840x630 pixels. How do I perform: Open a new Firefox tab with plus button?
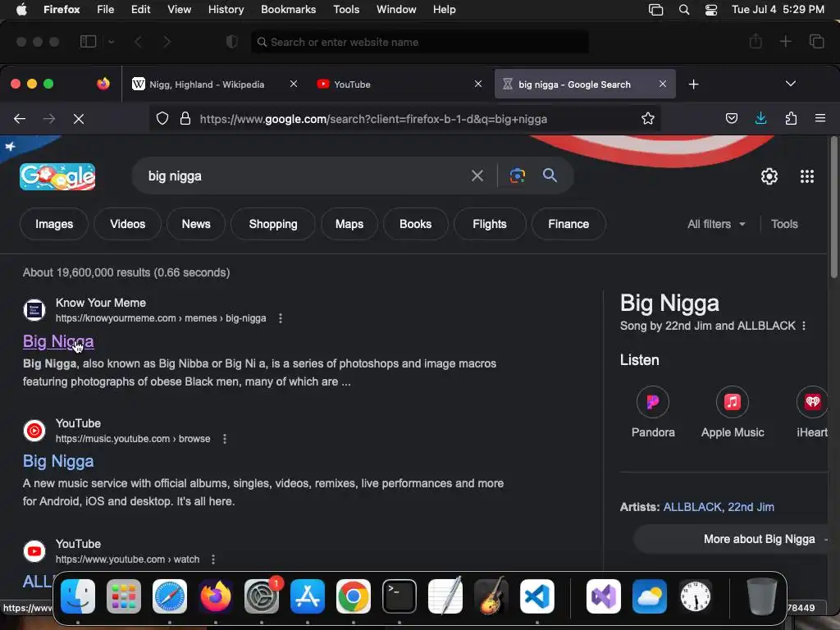point(694,84)
